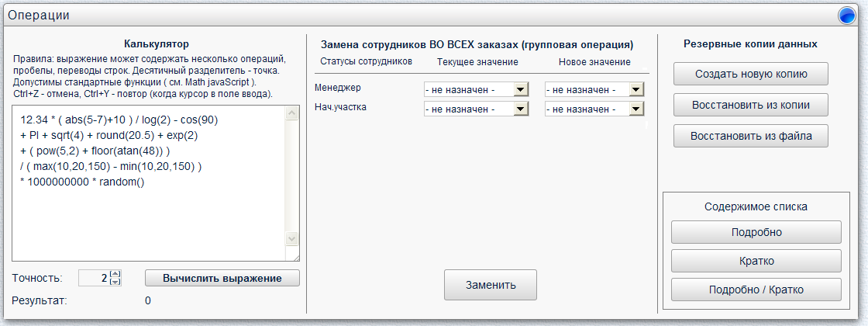
Task: Click the Точность label
Action: (37, 279)
